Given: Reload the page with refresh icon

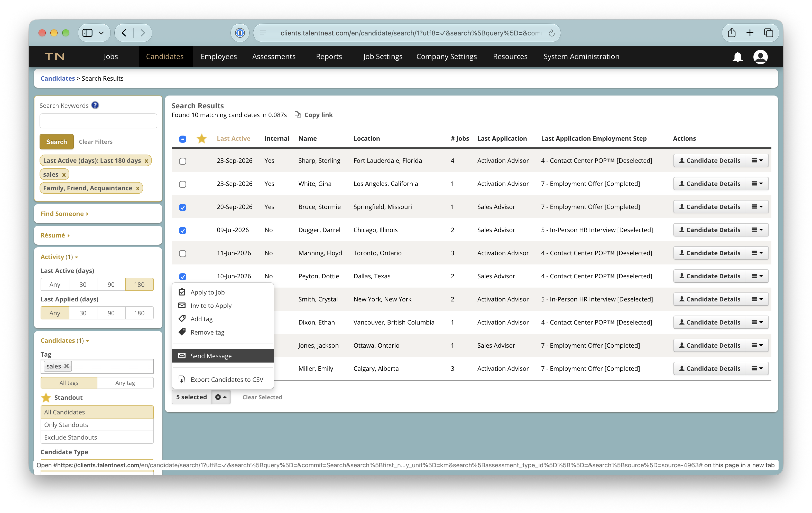Looking at the screenshot, I should click(x=552, y=33).
